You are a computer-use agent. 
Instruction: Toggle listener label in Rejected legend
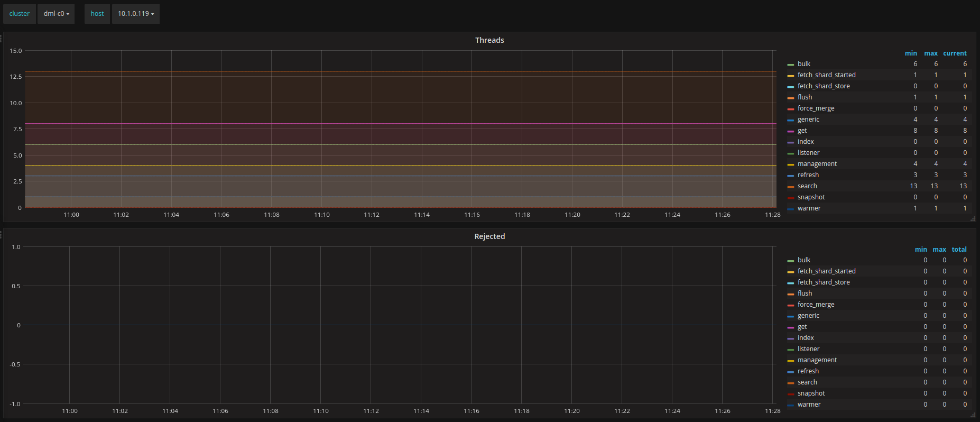(x=809, y=349)
